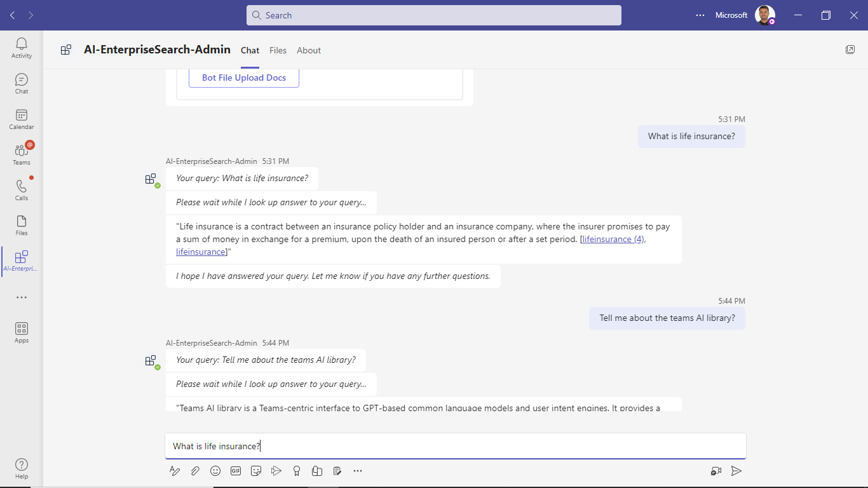Open the profile picture menu
The image size is (868, 488).
[x=765, y=15]
